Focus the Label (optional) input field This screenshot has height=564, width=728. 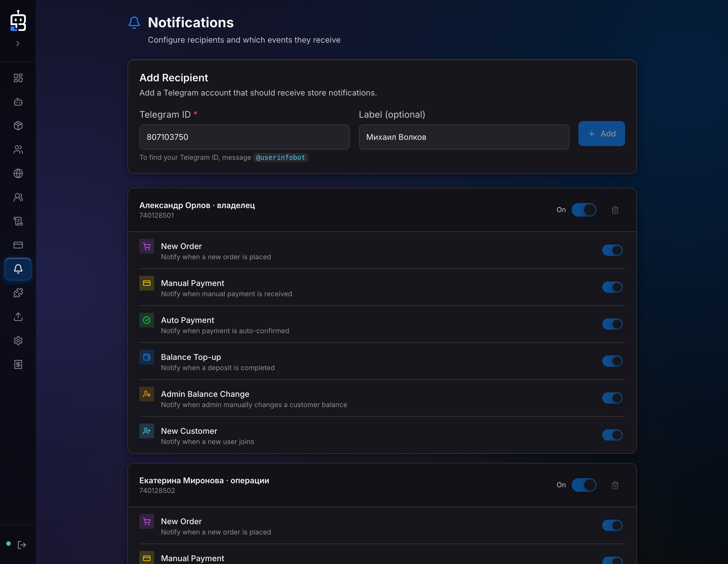464,137
